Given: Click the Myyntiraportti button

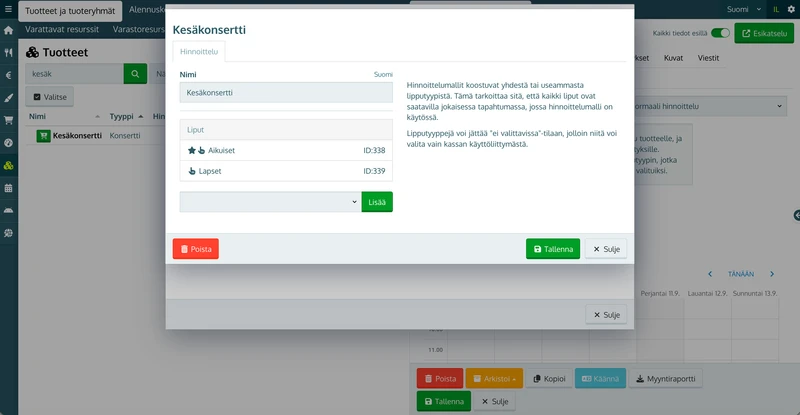Looking at the screenshot, I should click(665, 379).
